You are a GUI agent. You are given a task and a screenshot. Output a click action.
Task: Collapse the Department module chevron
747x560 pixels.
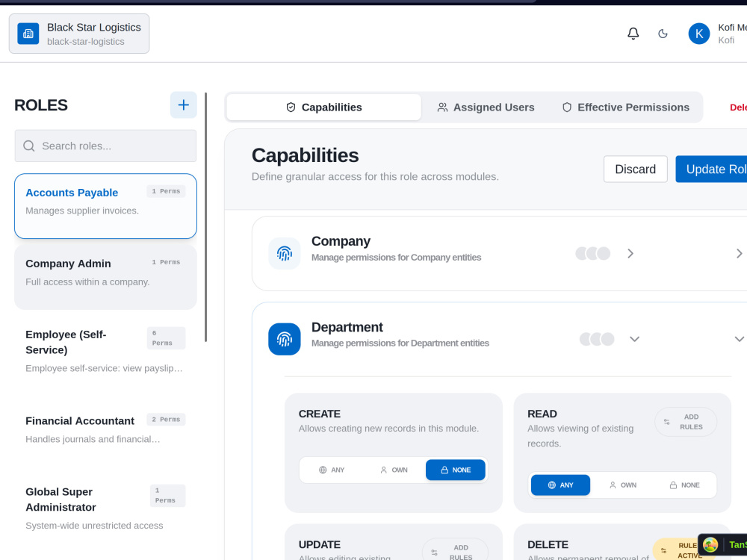click(x=634, y=339)
